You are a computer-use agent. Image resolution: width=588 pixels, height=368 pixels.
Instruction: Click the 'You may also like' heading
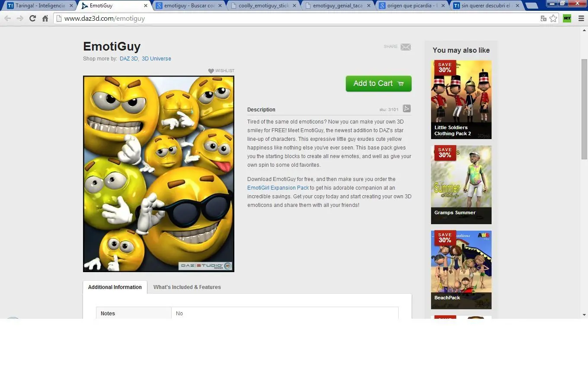click(x=461, y=51)
